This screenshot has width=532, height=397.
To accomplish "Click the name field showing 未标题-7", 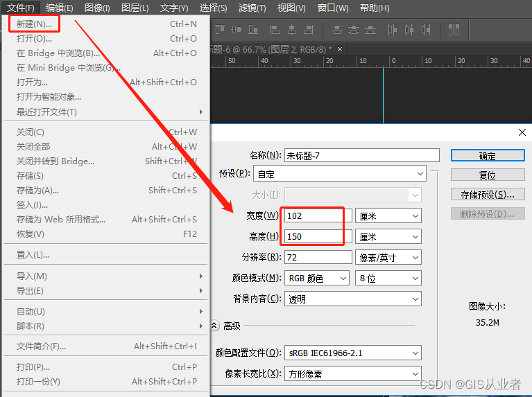I will click(x=361, y=156).
